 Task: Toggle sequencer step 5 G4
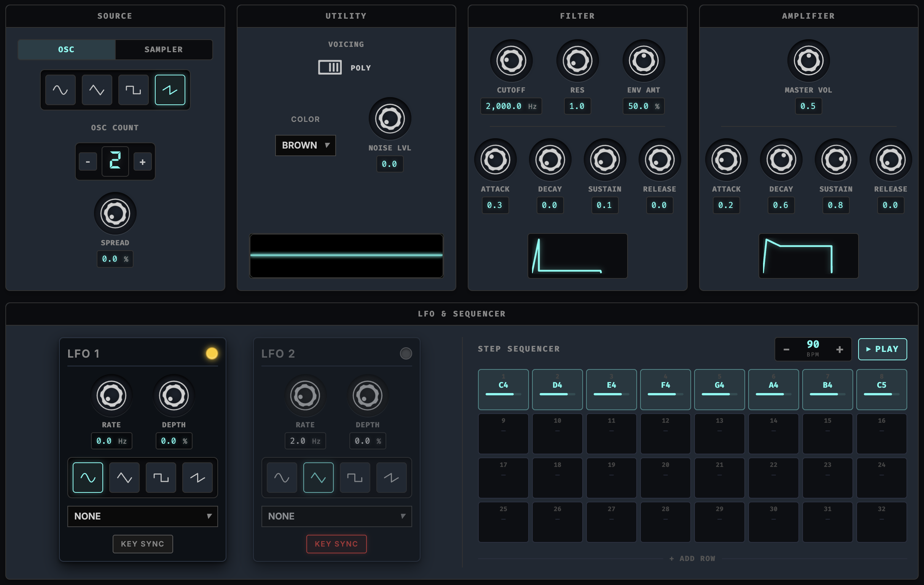tap(719, 390)
